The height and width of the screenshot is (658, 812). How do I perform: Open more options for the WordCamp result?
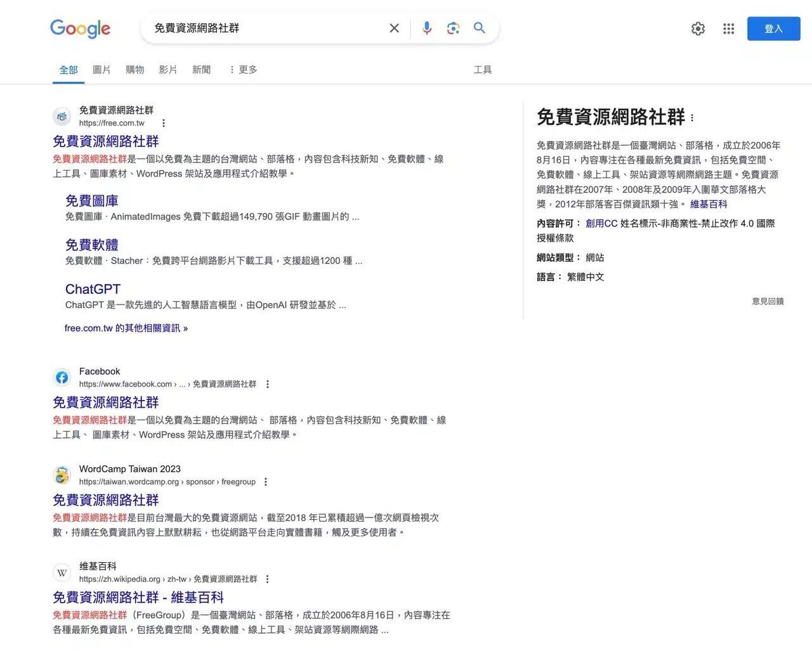coord(266,482)
